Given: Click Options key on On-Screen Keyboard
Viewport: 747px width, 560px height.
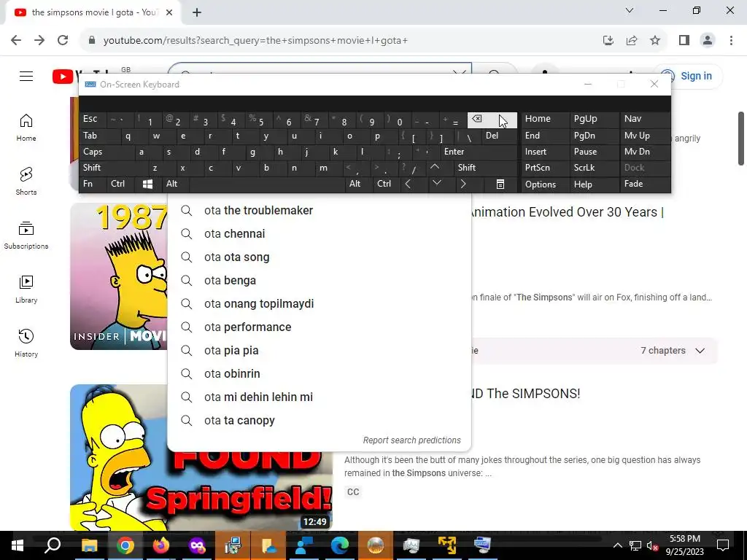Looking at the screenshot, I should (545, 184).
